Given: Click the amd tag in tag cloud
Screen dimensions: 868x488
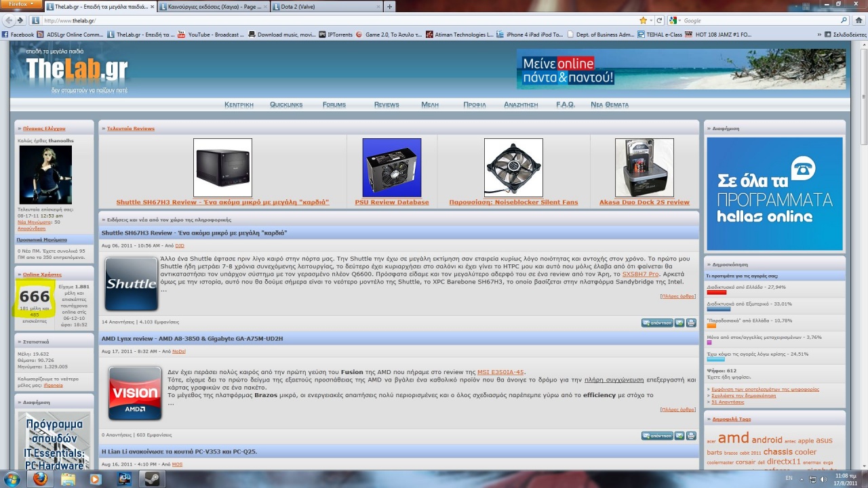Looking at the screenshot, I should click(x=733, y=439).
